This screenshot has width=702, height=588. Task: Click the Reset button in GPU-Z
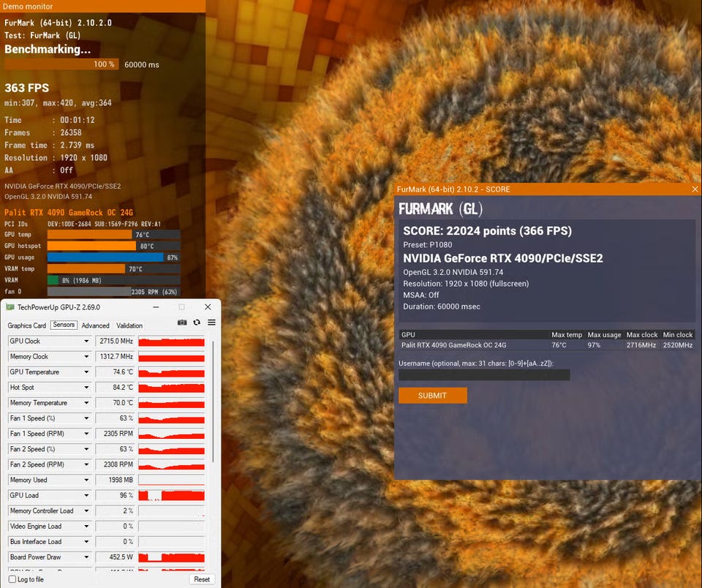point(202,579)
